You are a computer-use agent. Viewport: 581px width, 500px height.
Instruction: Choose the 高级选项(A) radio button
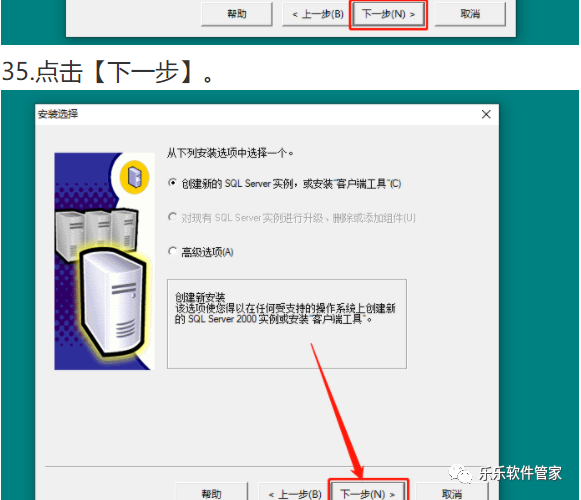[172, 251]
